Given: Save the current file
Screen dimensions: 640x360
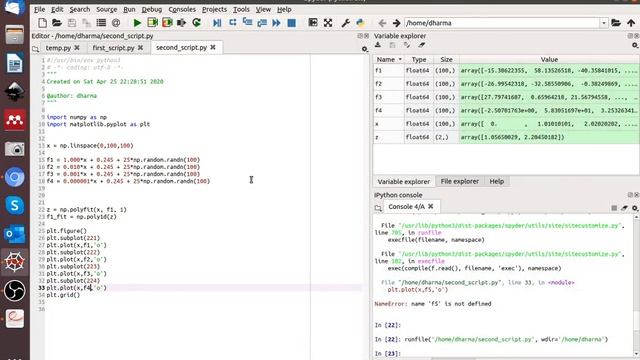Looking at the screenshot, I should (72, 23).
